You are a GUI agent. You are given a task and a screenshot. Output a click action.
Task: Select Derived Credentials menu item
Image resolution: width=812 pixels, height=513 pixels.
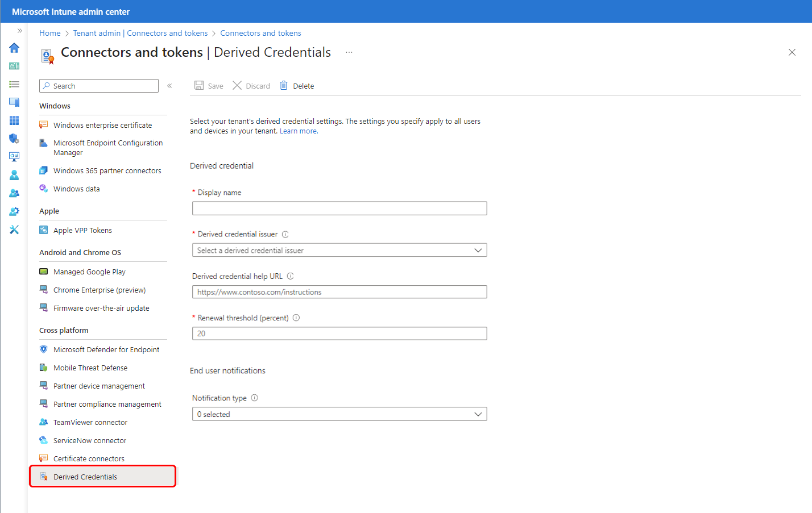click(102, 477)
